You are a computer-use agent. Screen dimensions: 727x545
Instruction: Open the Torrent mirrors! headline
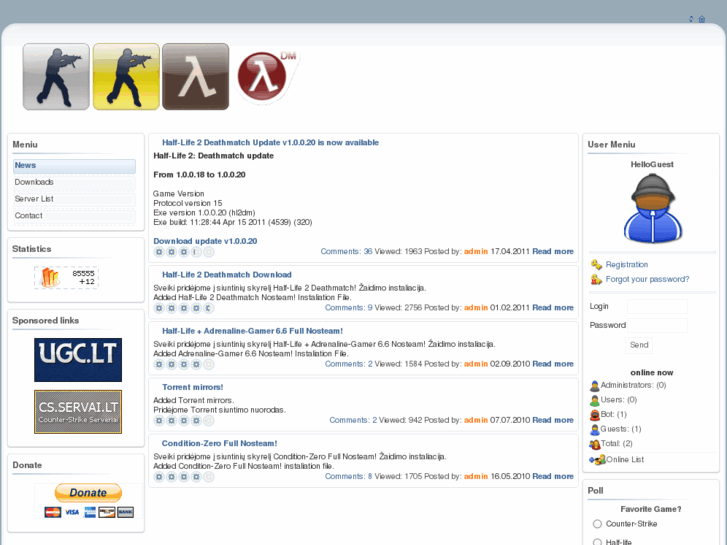(x=192, y=387)
